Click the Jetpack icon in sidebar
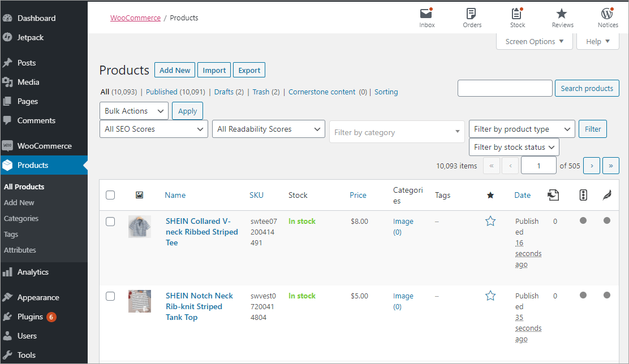The image size is (629, 364). [x=7, y=37]
